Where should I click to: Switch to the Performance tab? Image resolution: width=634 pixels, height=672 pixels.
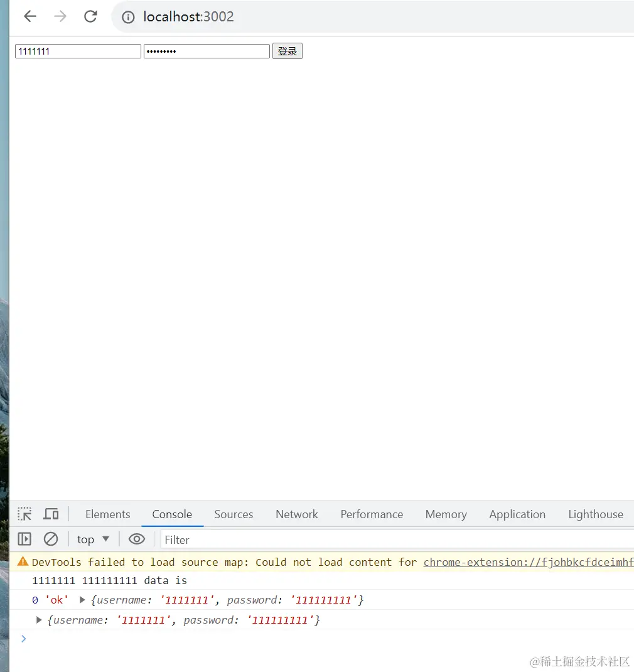tap(372, 514)
